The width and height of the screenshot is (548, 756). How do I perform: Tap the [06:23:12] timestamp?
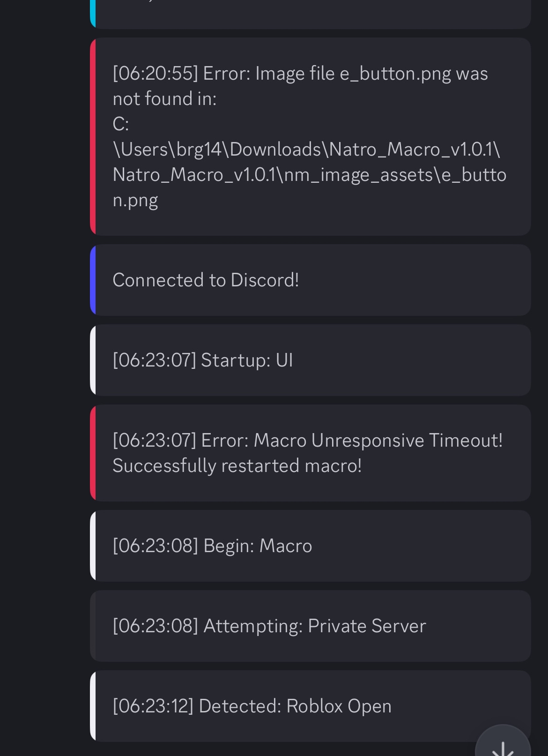click(x=153, y=706)
